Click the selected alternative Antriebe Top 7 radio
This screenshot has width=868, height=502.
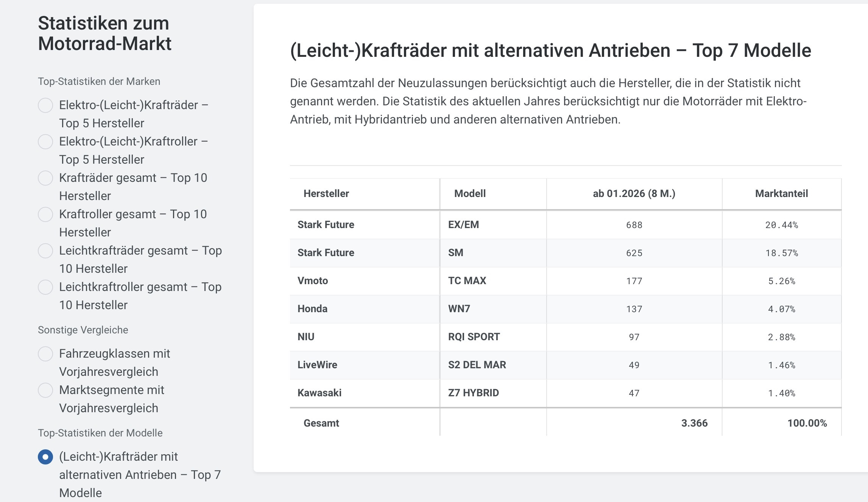(x=45, y=457)
